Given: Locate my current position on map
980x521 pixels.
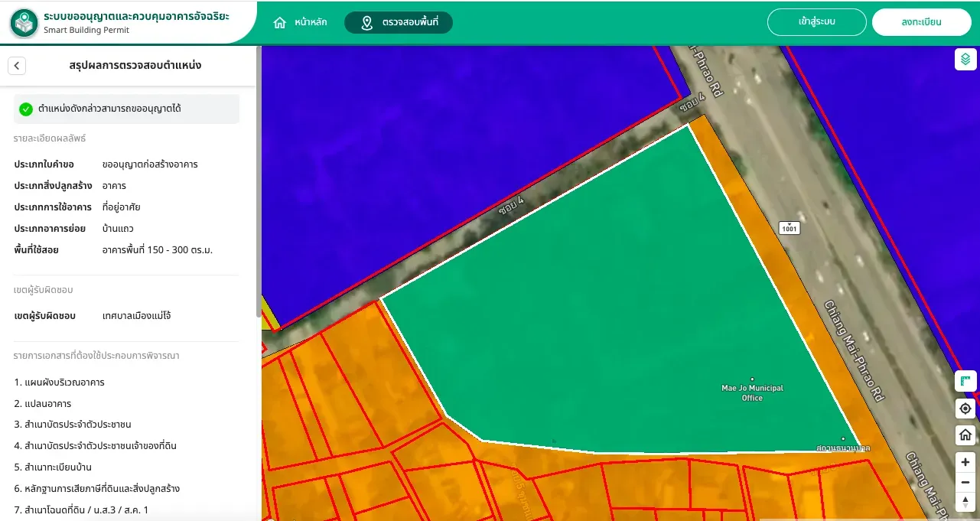Looking at the screenshot, I should (x=965, y=409).
